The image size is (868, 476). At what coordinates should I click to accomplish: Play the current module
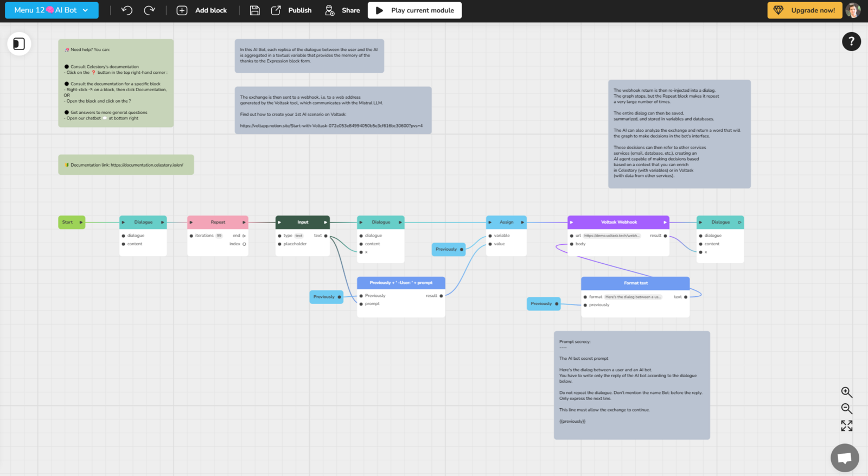click(414, 10)
